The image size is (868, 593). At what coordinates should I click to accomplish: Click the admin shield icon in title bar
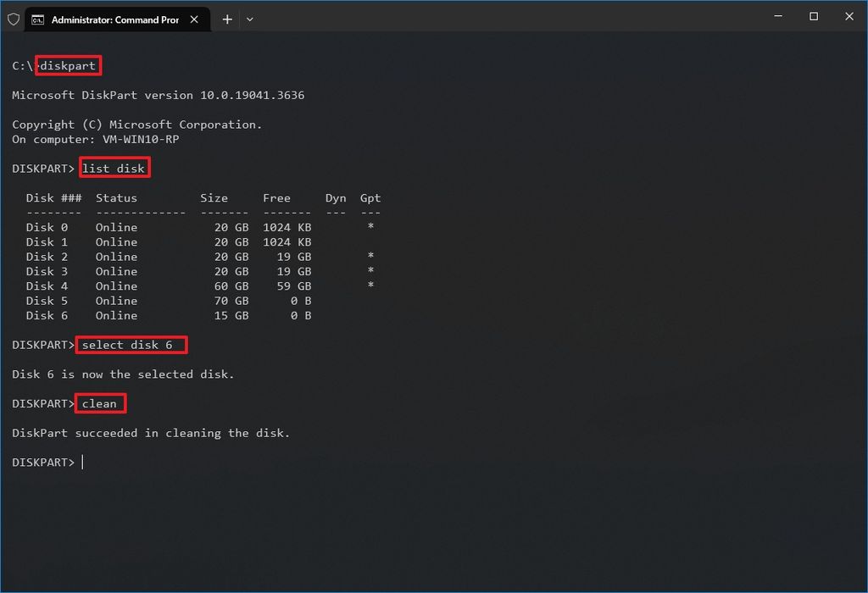(x=14, y=18)
